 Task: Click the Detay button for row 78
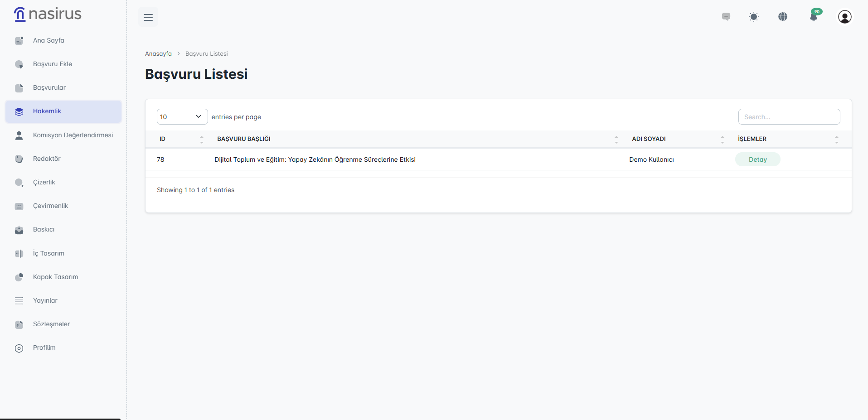tap(757, 159)
